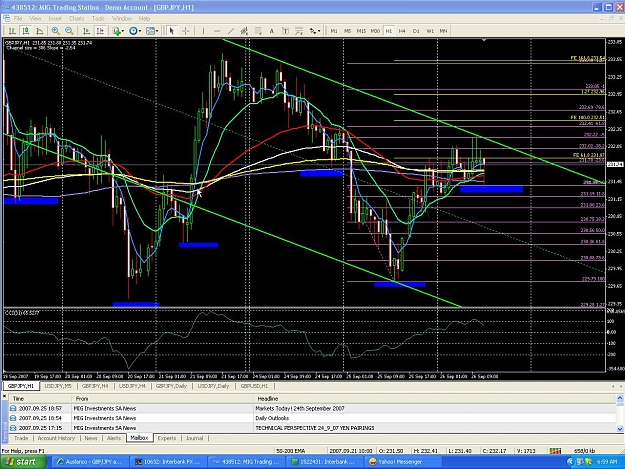Select the crosshair tool
Image resolution: width=625 pixels, height=469 pixels.
tap(186, 31)
